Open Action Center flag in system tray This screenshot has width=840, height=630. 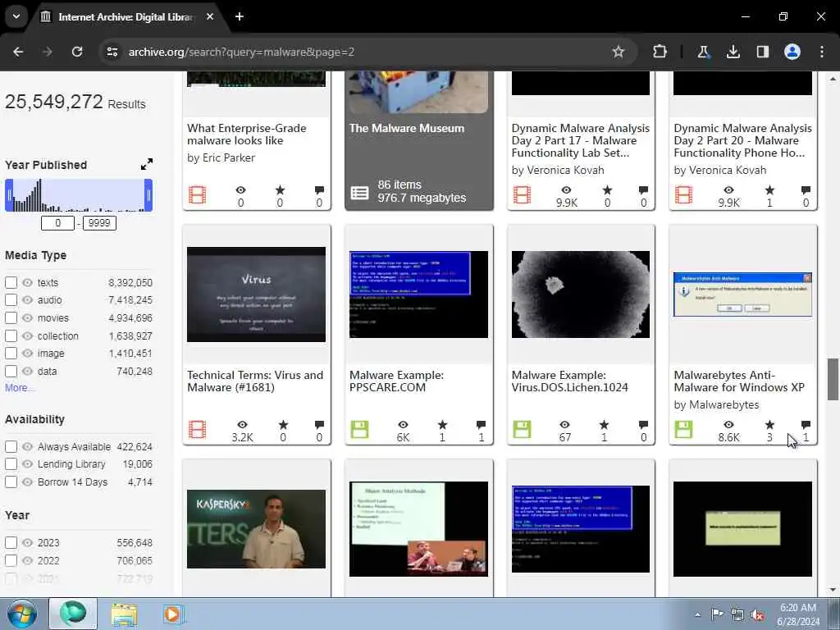[717, 614]
